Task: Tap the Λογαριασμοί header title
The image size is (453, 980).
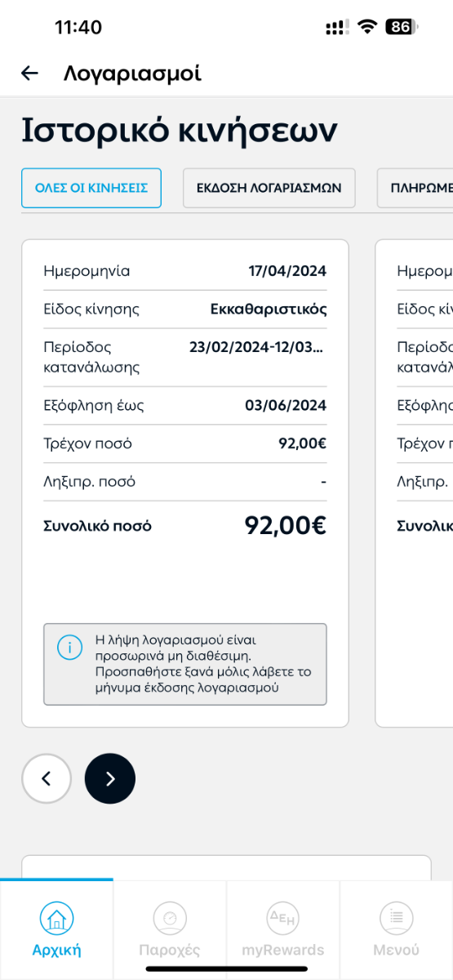Action: (x=132, y=73)
